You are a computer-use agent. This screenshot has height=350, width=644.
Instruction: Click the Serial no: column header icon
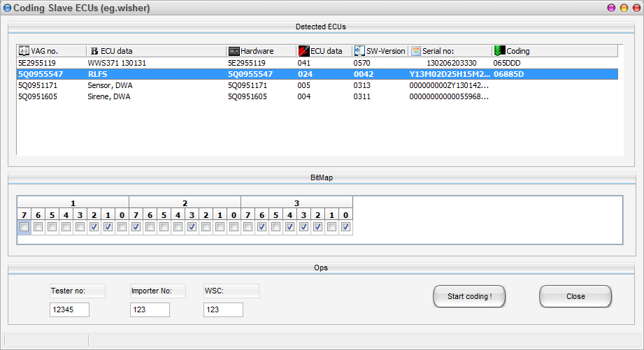click(x=416, y=51)
